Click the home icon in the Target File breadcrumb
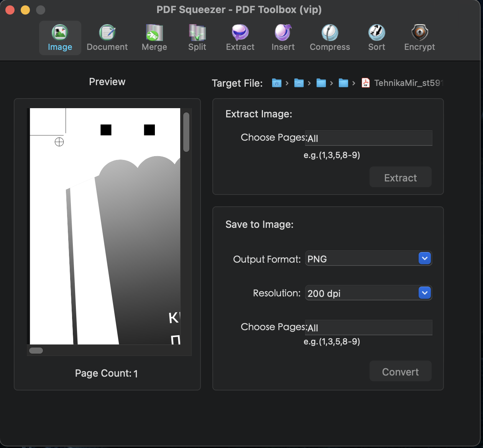The height and width of the screenshot is (448, 483). pyautogui.click(x=276, y=83)
